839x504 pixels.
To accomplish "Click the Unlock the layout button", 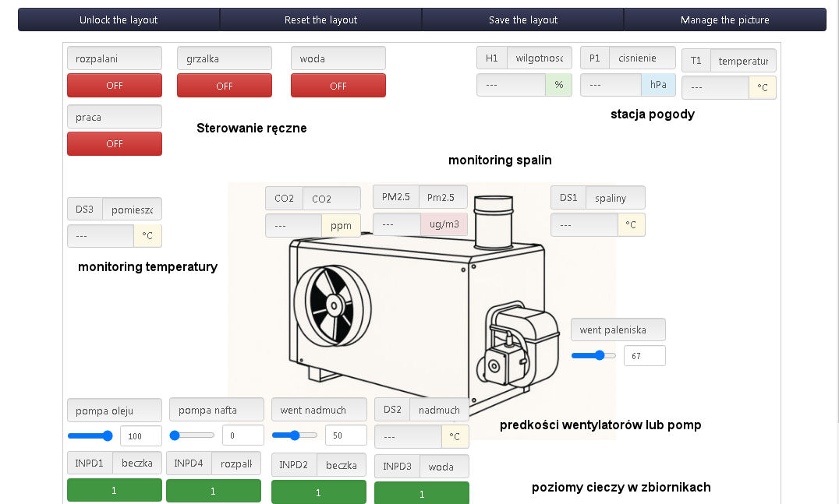I will (x=119, y=19).
